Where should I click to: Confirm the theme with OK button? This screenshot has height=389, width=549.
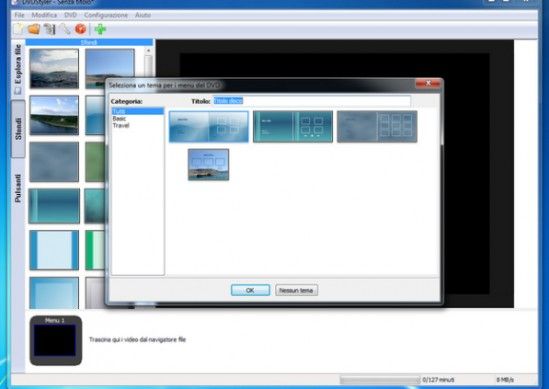click(250, 290)
